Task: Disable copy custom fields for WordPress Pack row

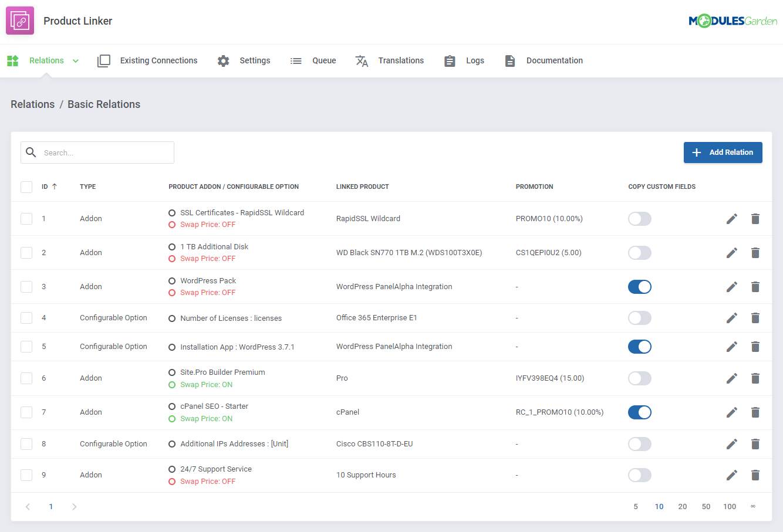Action: click(x=639, y=287)
